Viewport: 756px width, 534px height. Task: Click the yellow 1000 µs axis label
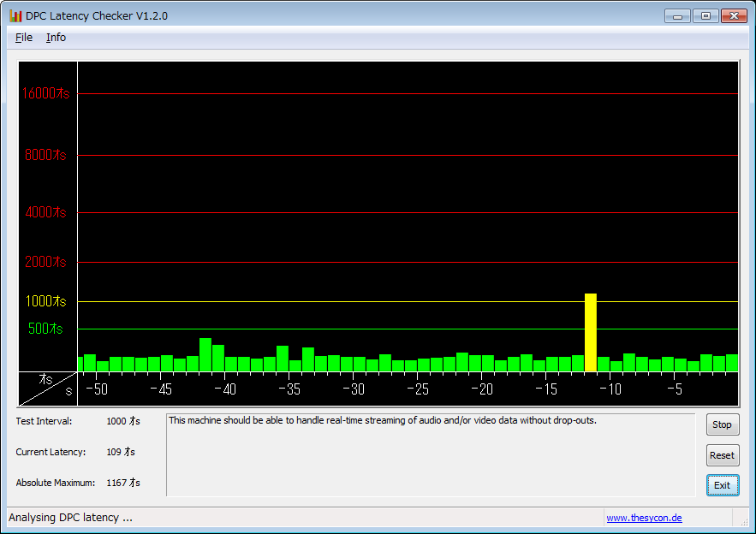tap(45, 301)
